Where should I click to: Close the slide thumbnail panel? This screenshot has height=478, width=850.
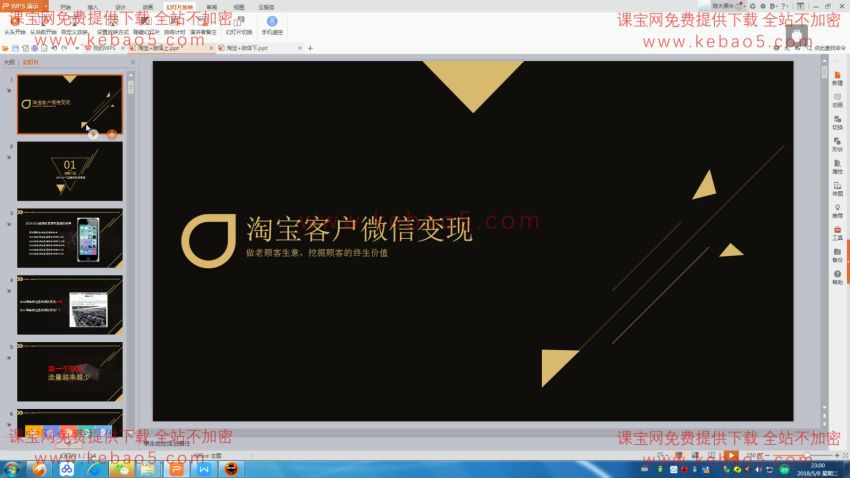(x=133, y=62)
